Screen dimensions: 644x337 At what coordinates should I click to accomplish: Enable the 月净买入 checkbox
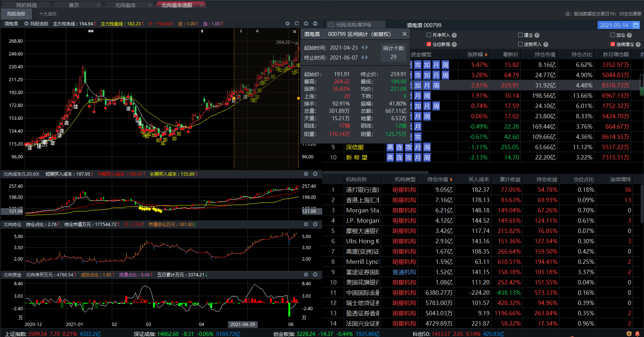coord(429,35)
